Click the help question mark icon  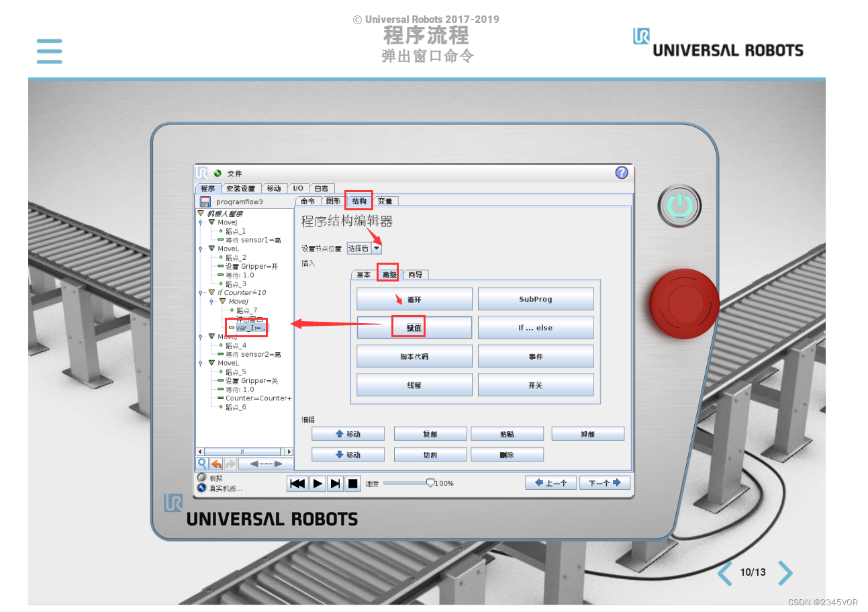click(x=622, y=173)
